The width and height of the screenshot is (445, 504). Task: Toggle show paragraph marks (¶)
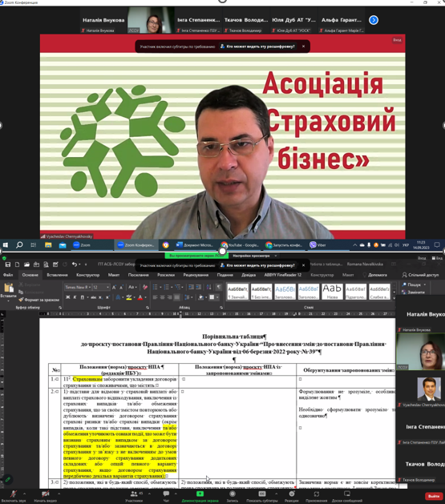[219, 287]
